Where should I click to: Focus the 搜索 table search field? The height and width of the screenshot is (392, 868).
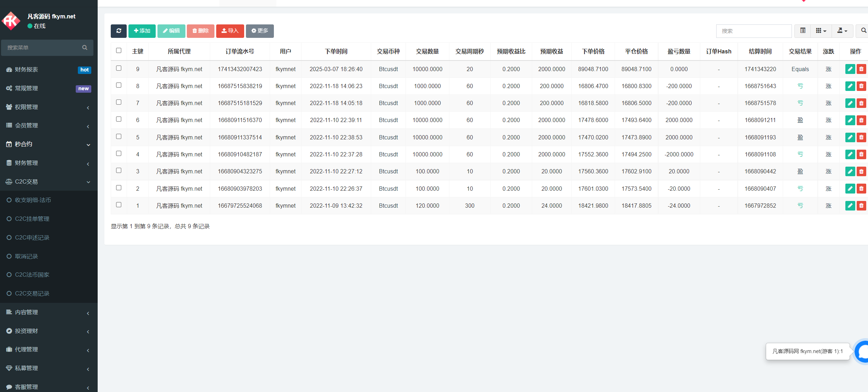pos(754,31)
